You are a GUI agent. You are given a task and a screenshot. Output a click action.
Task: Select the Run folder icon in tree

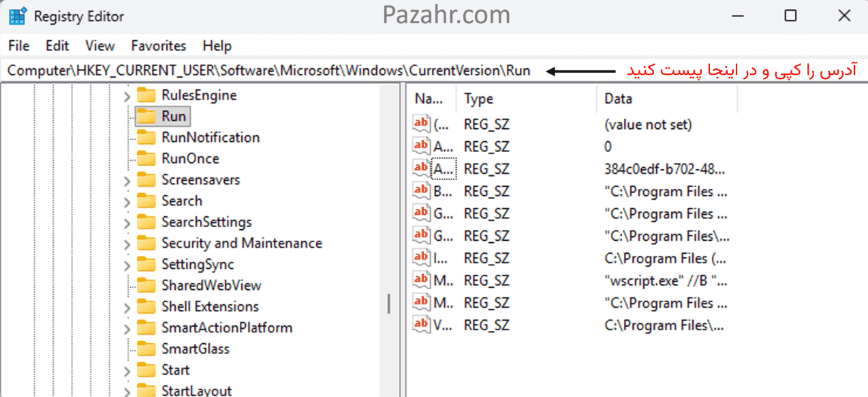[146, 116]
